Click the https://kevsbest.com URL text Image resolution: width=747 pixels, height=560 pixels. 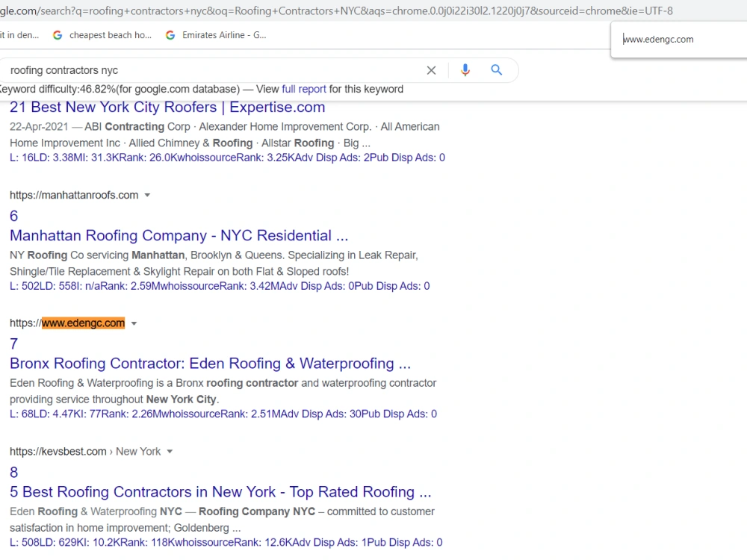click(x=58, y=452)
